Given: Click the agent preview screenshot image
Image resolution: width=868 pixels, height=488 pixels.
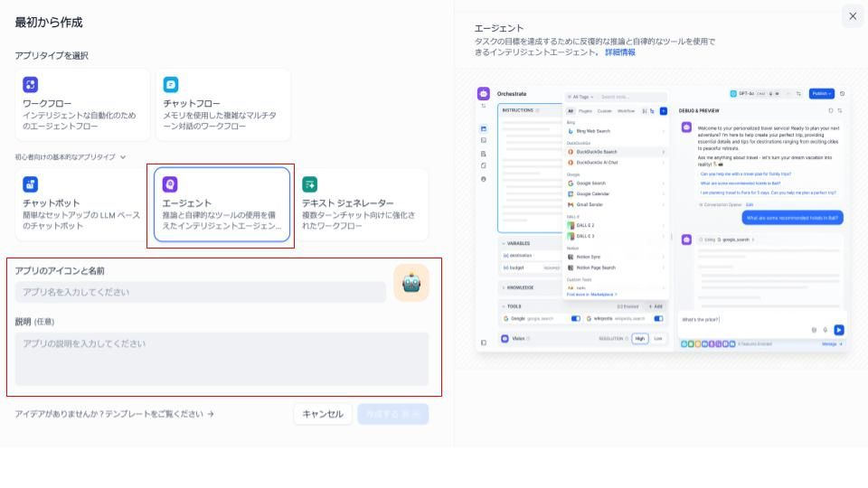Looking at the screenshot, I should (x=661, y=217).
